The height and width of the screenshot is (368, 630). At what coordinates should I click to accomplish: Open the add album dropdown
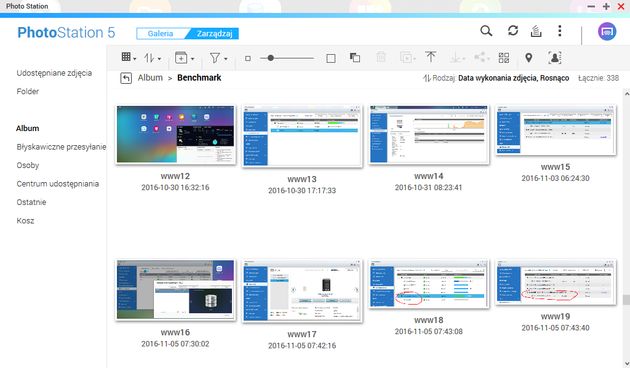[184, 58]
